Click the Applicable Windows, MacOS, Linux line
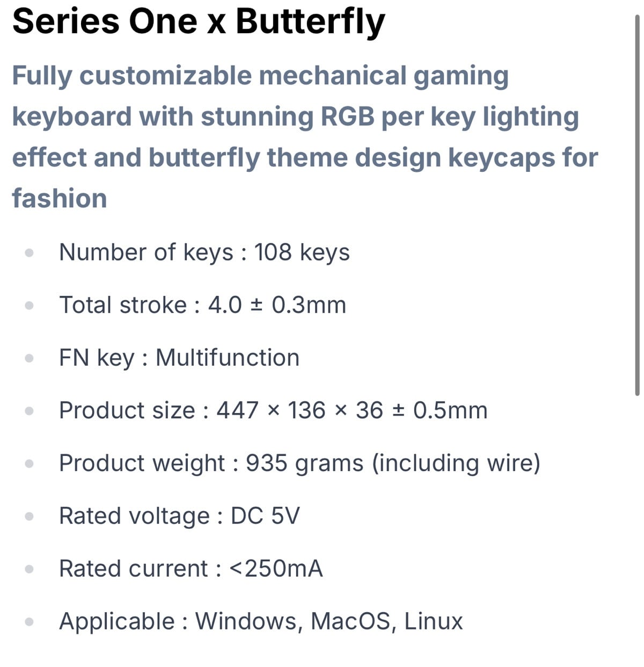644x667 pixels. [x=261, y=621]
